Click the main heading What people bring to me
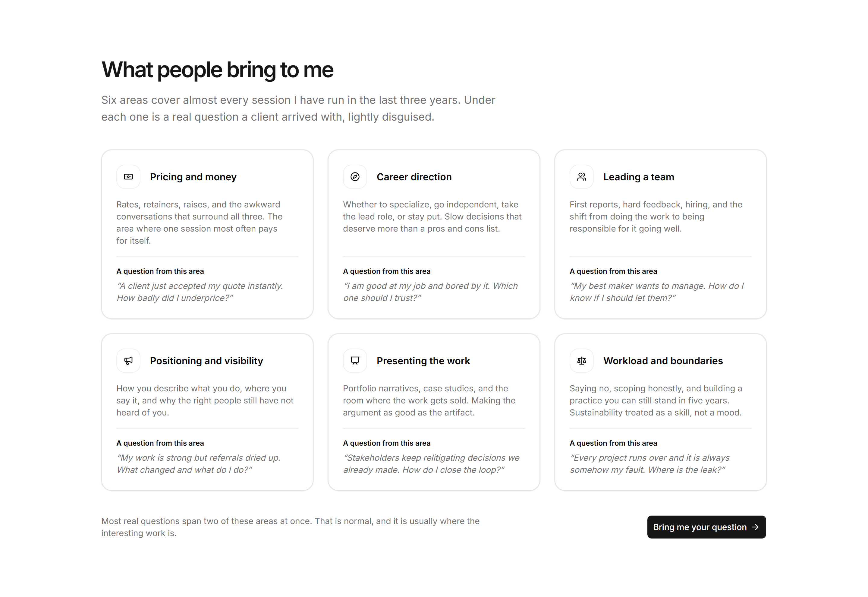The width and height of the screenshot is (868, 597). click(x=217, y=70)
